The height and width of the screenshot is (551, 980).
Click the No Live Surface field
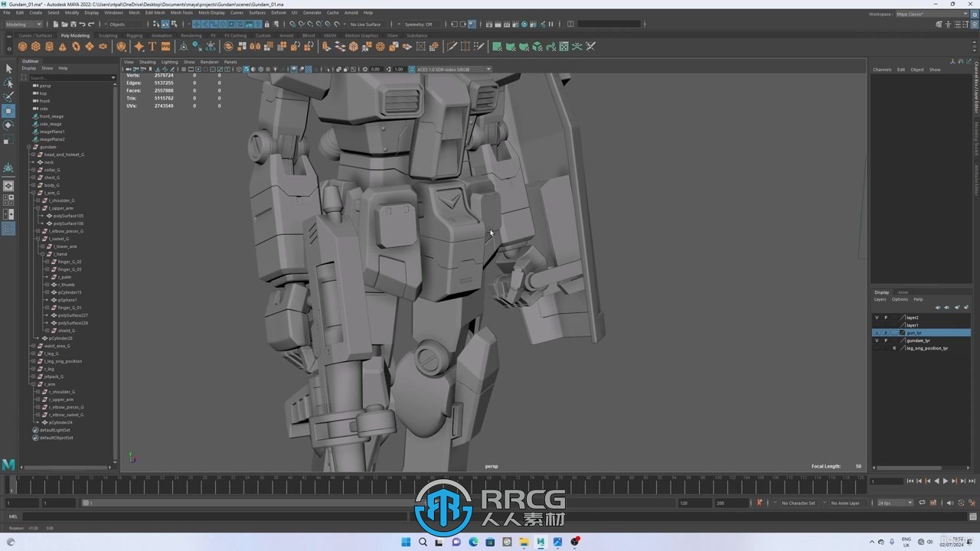(x=367, y=24)
